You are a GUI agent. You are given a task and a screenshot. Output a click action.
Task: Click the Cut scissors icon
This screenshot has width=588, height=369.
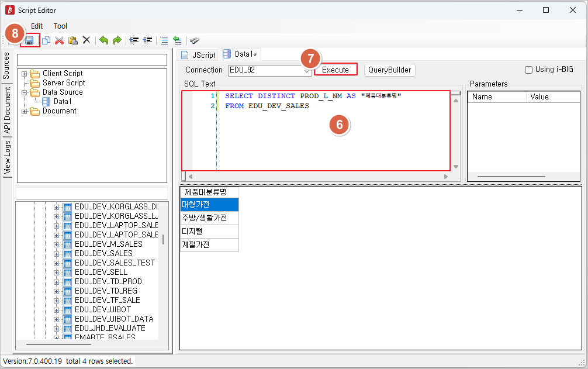click(59, 40)
